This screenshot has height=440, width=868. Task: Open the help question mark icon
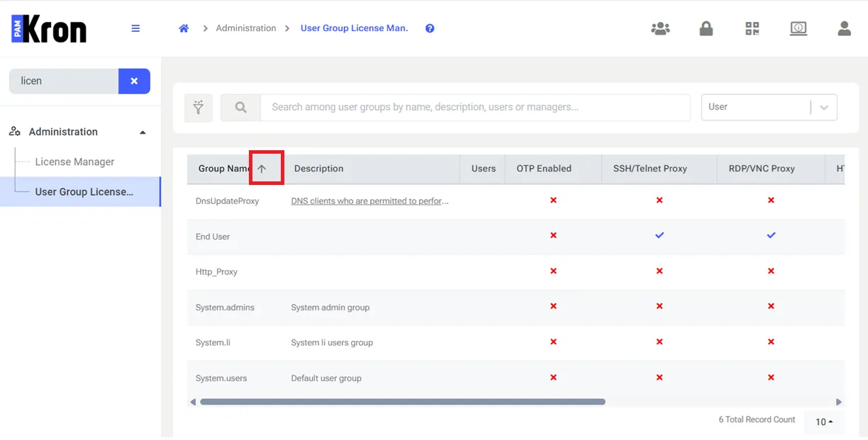pyautogui.click(x=430, y=28)
